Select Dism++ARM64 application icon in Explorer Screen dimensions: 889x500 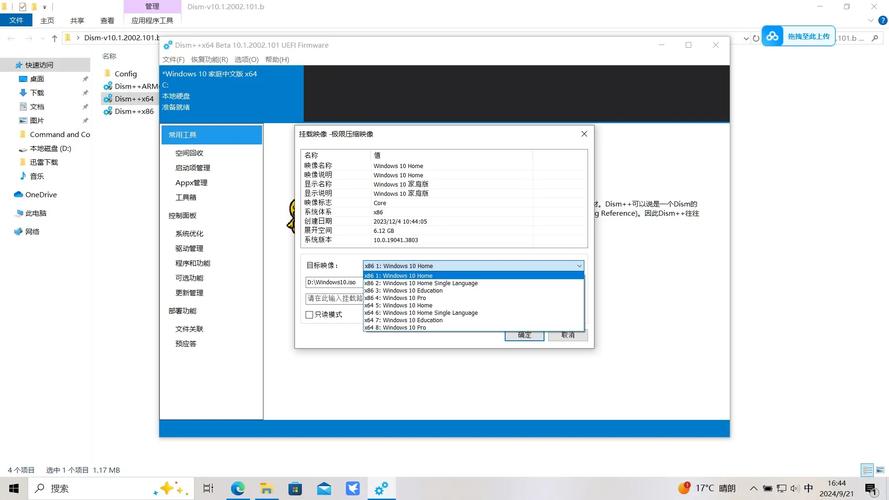(x=108, y=86)
